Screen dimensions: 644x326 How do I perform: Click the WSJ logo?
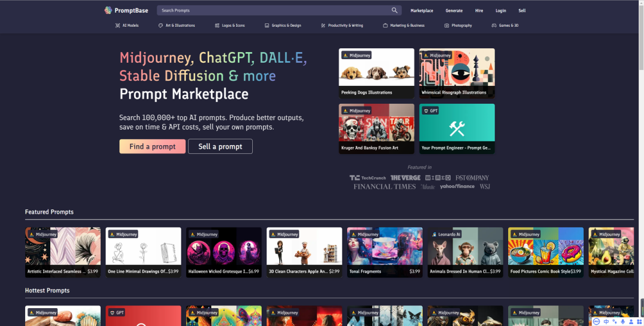[485, 187]
